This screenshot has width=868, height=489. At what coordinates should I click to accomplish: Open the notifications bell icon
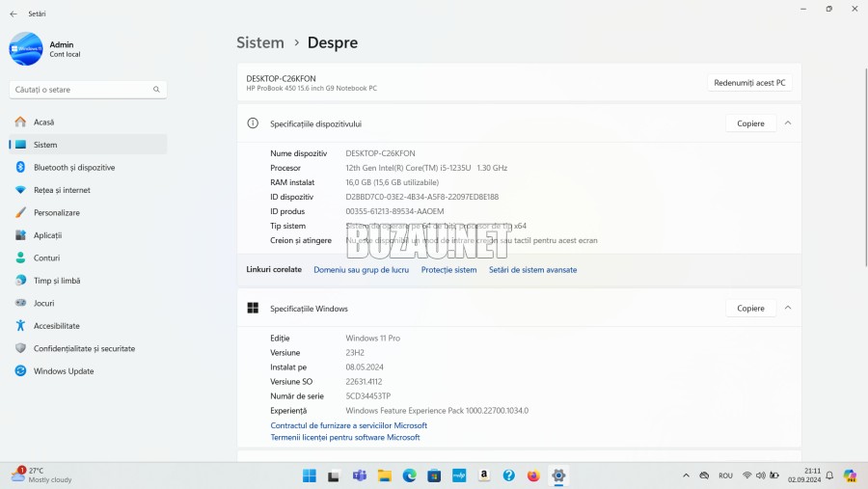pyautogui.click(x=829, y=475)
